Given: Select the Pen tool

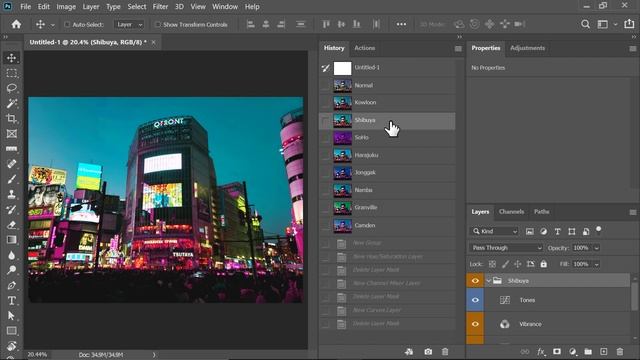Looking at the screenshot, I should pyautogui.click(x=11, y=285).
